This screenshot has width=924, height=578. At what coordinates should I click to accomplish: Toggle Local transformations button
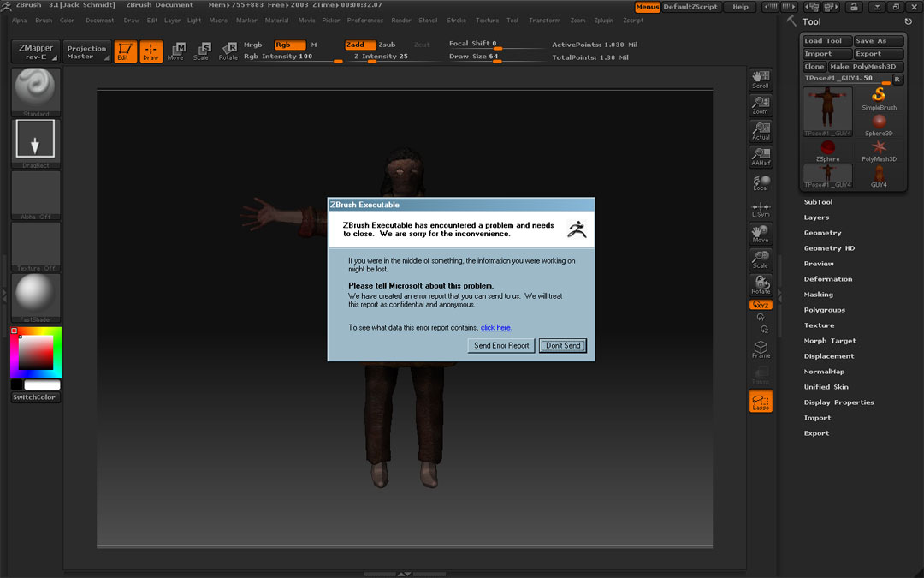tap(761, 182)
